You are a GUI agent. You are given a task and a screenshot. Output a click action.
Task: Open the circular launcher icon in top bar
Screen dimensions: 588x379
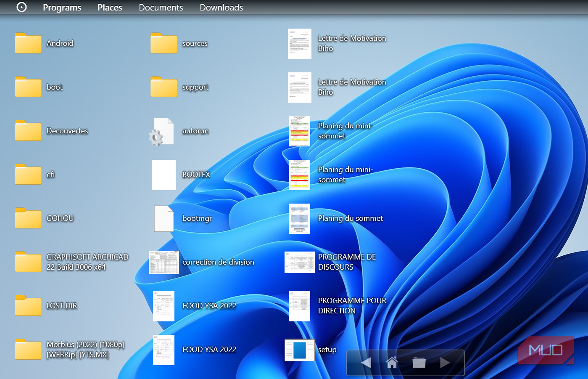tap(21, 7)
